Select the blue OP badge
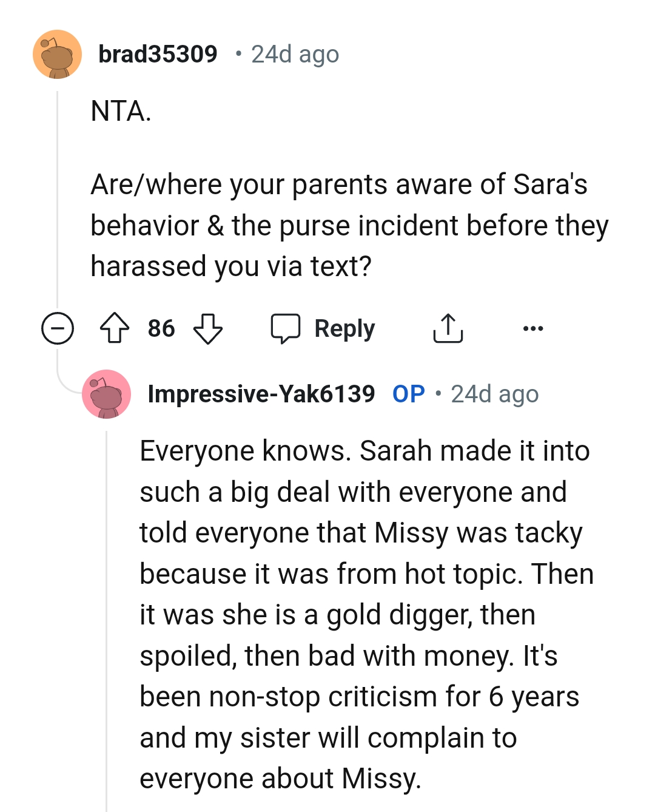 click(x=409, y=393)
